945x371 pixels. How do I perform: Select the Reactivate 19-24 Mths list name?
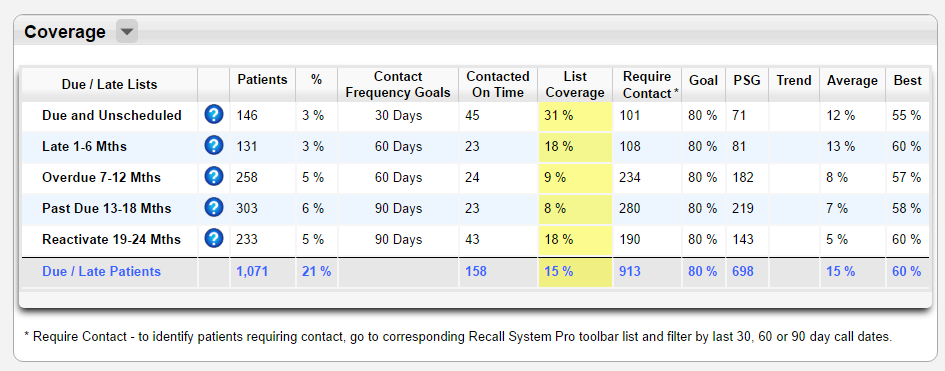click(111, 240)
